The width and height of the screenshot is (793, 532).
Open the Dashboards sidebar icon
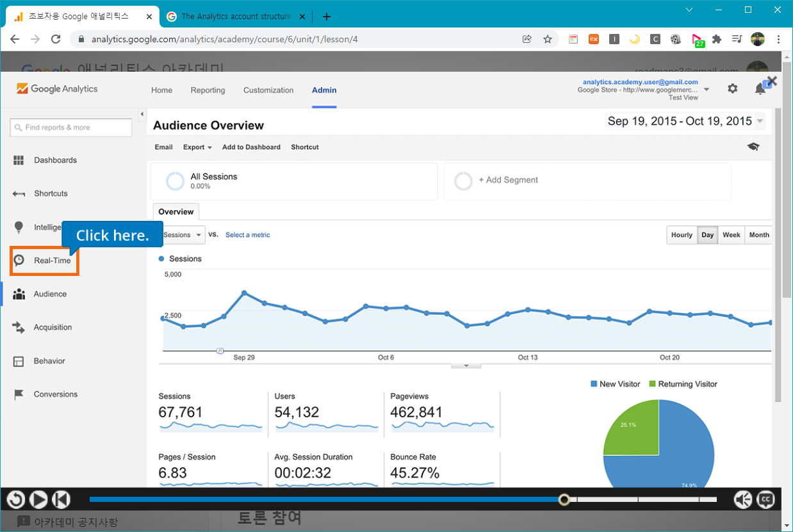19,160
